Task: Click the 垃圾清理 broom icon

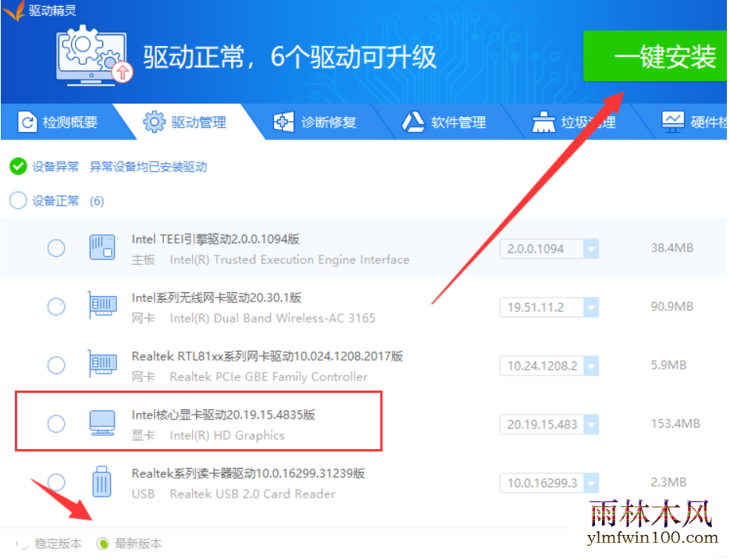Action: click(543, 122)
